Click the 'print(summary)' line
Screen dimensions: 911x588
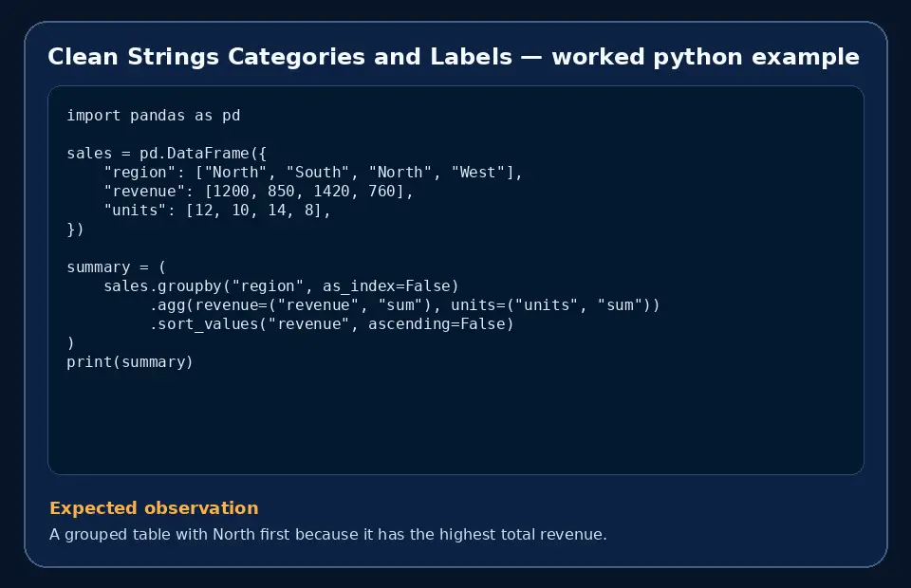click(x=130, y=362)
